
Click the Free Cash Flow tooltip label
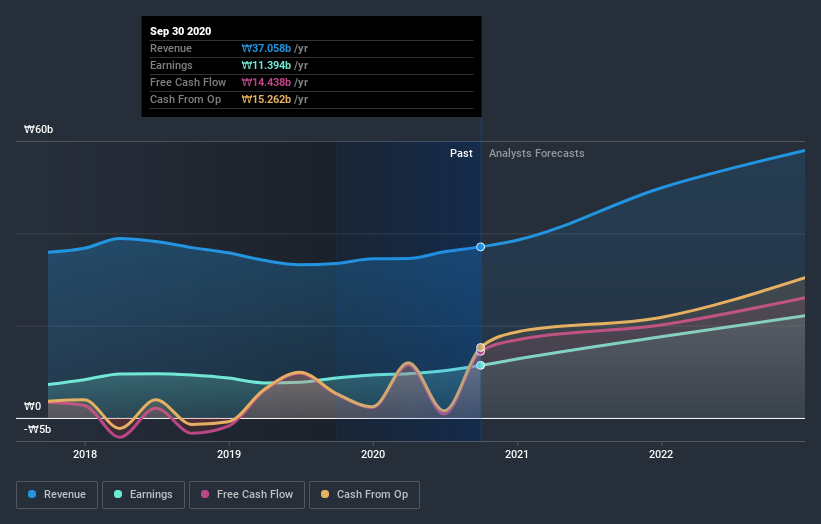tap(188, 82)
